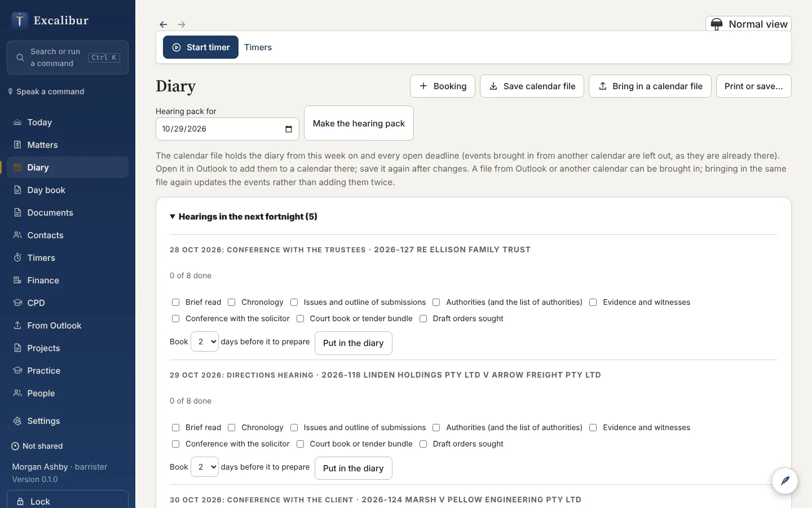Open Settings in the sidebar
Image resolution: width=812 pixels, height=508 pixels.
[68, 421]
